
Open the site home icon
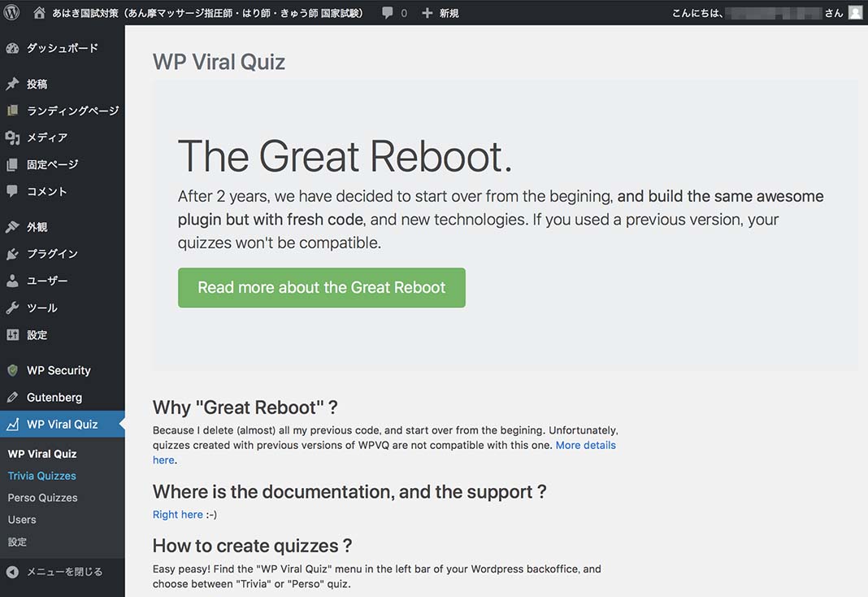(x=40, y=13)
